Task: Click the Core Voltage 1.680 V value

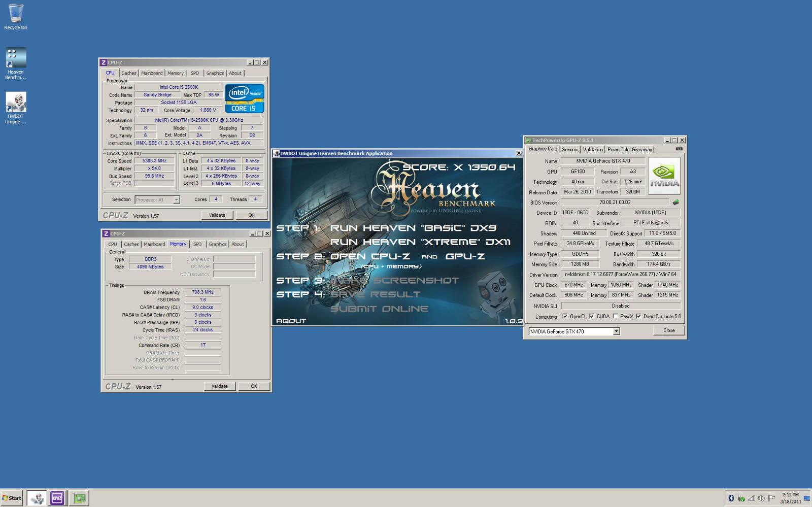Action: (208, 110)
